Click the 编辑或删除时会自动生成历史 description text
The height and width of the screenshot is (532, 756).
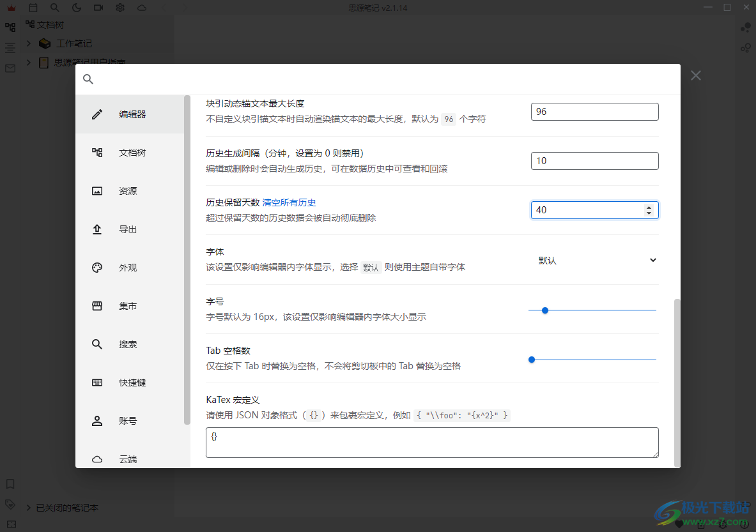[327, 169]
